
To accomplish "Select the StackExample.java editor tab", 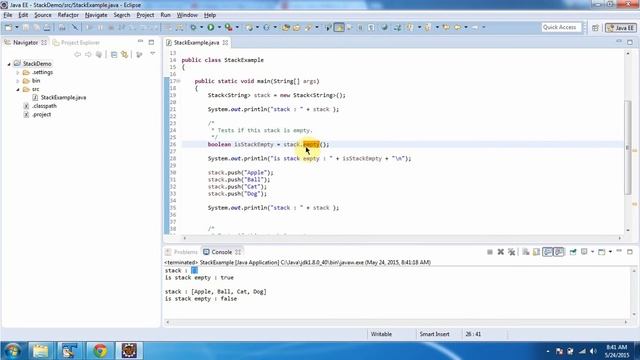I will 196,42.
